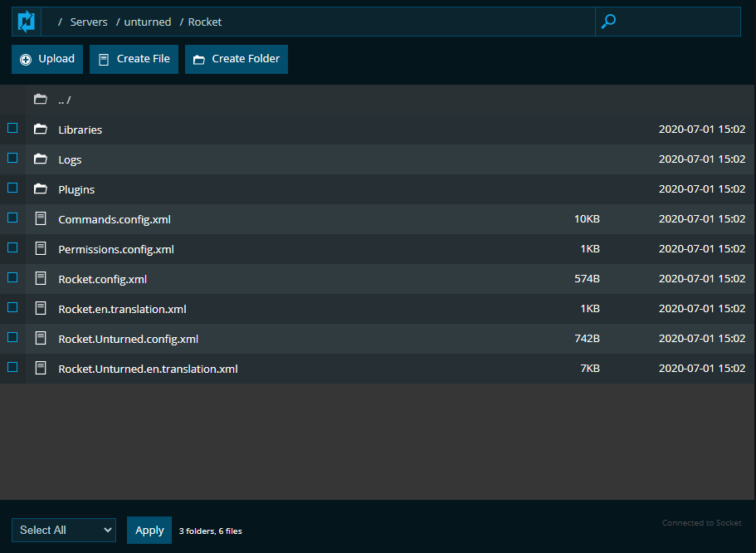Click the parent directory folder icon
This screenshot has height=553, width=756.
pos(40,100)
